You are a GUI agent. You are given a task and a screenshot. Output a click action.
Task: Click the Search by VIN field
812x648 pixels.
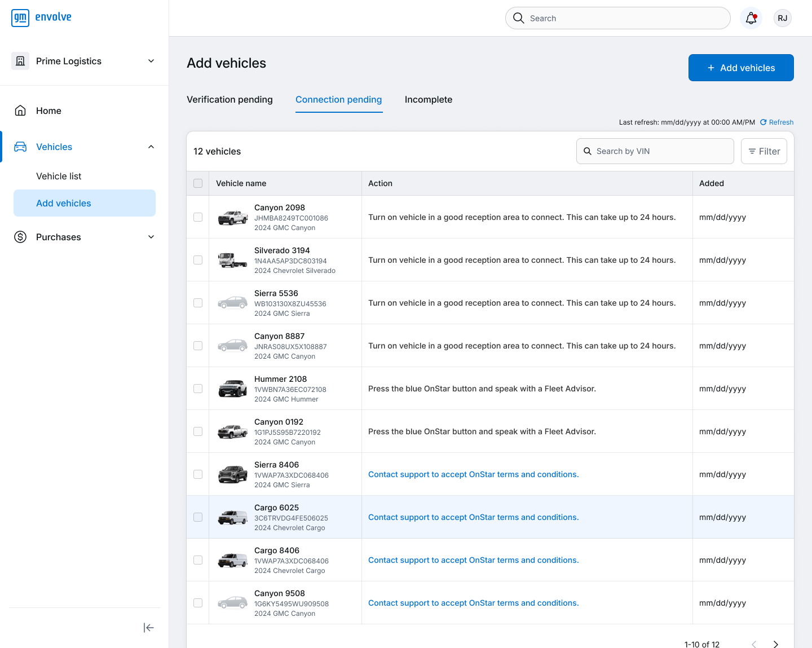655,151
